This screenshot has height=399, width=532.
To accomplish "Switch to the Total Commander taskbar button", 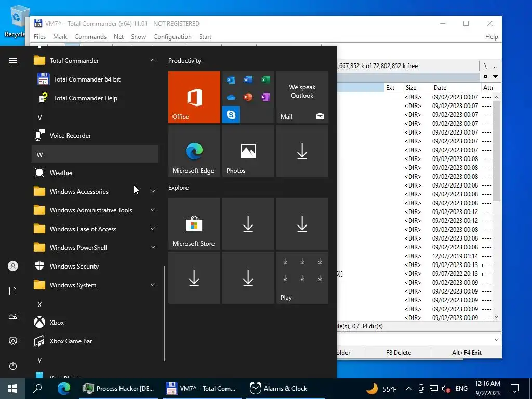I will pyautogui.click(x=202, y=389).
